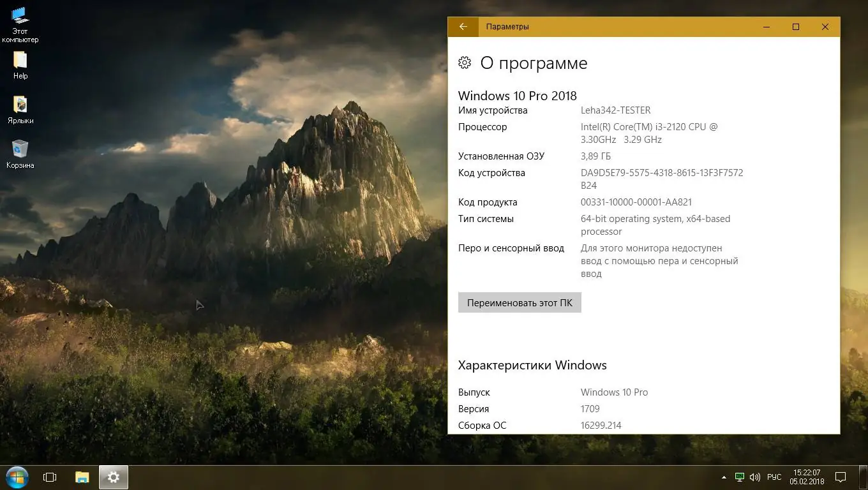Screen dimensions: 868x490
Task: Click the "Для этого монитора недоступен" text
Action: 659,261
